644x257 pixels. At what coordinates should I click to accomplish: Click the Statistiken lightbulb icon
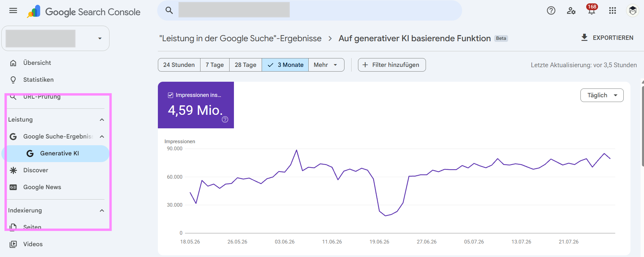[13, 80]
